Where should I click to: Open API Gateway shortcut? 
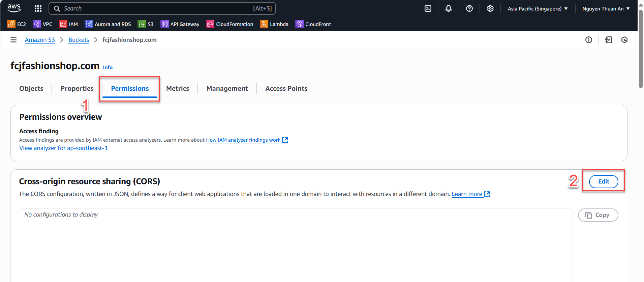pos(180,24)
